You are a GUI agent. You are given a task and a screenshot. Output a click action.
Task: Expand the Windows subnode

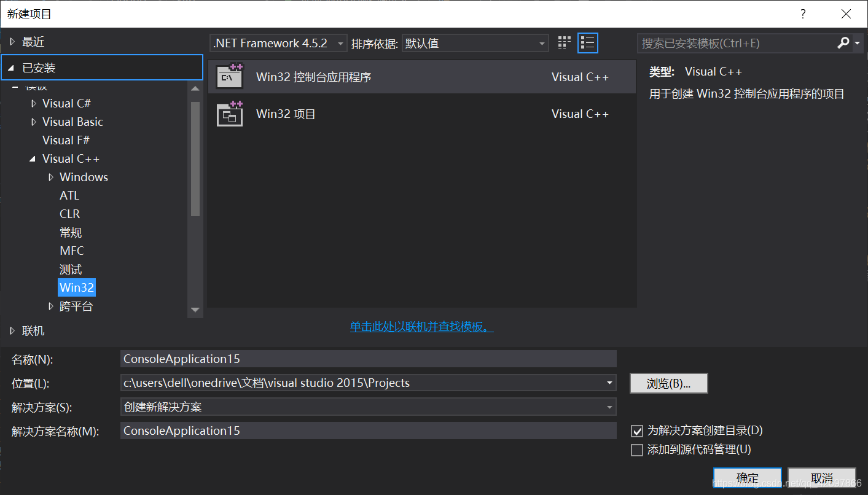coord(50,177)
